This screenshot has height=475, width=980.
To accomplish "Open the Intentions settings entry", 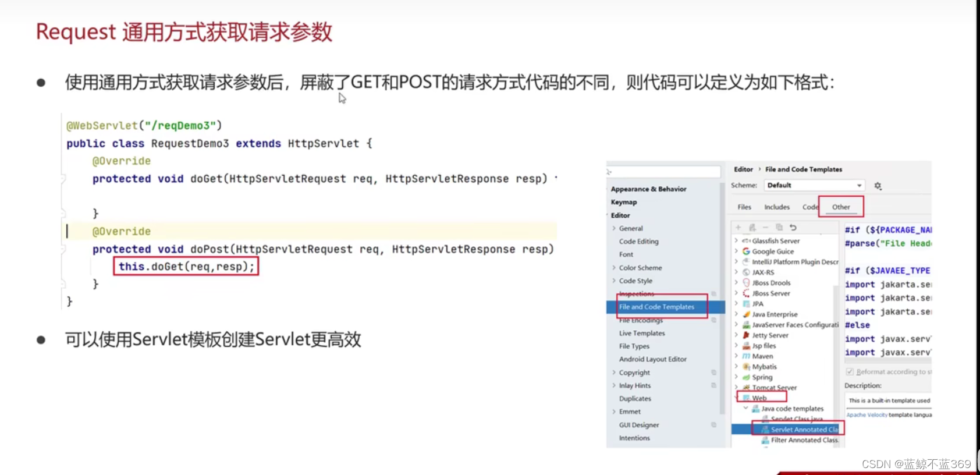I will click(634, 438).
